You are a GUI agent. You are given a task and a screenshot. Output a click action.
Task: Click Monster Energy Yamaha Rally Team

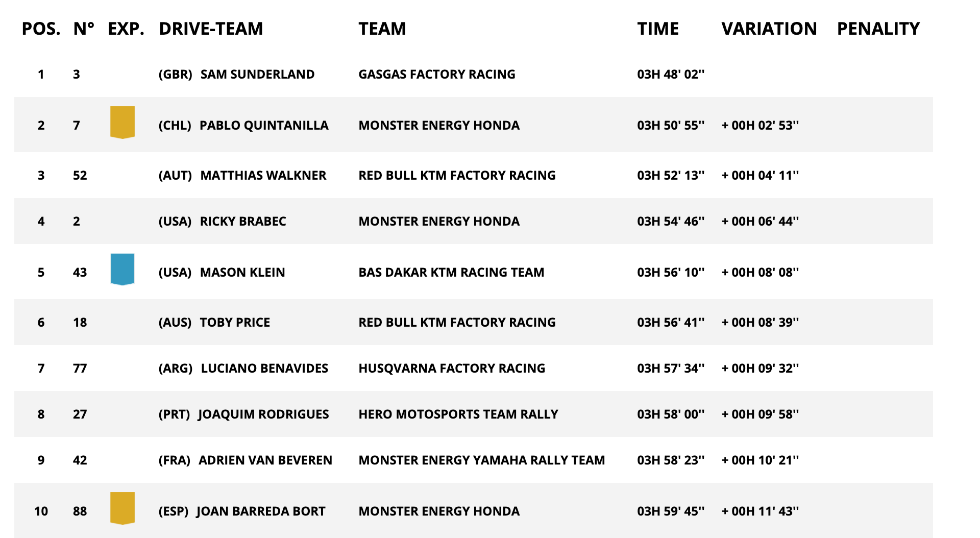coord(482,460)
